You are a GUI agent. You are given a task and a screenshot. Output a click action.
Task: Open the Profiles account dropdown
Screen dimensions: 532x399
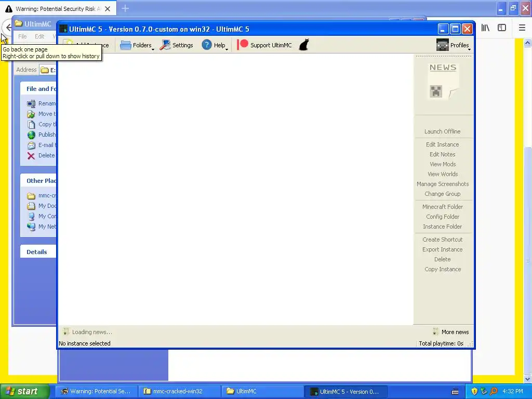[x=454, y=45]
